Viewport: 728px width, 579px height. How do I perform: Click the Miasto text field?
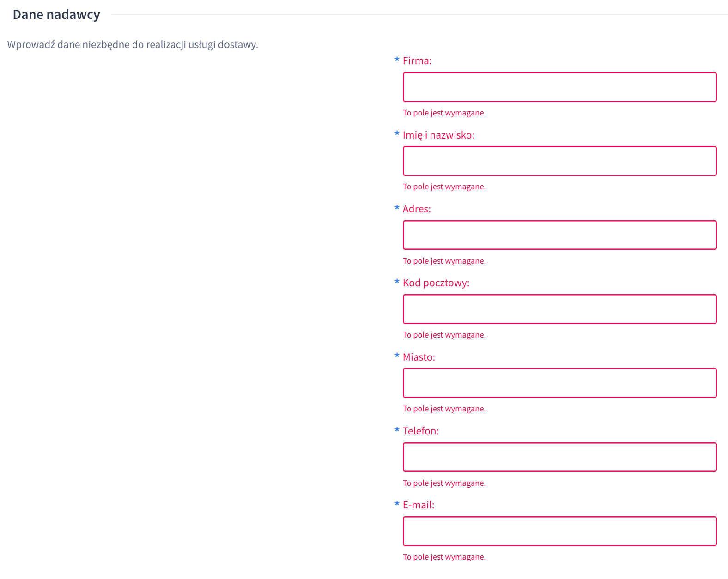coord(559,383)
